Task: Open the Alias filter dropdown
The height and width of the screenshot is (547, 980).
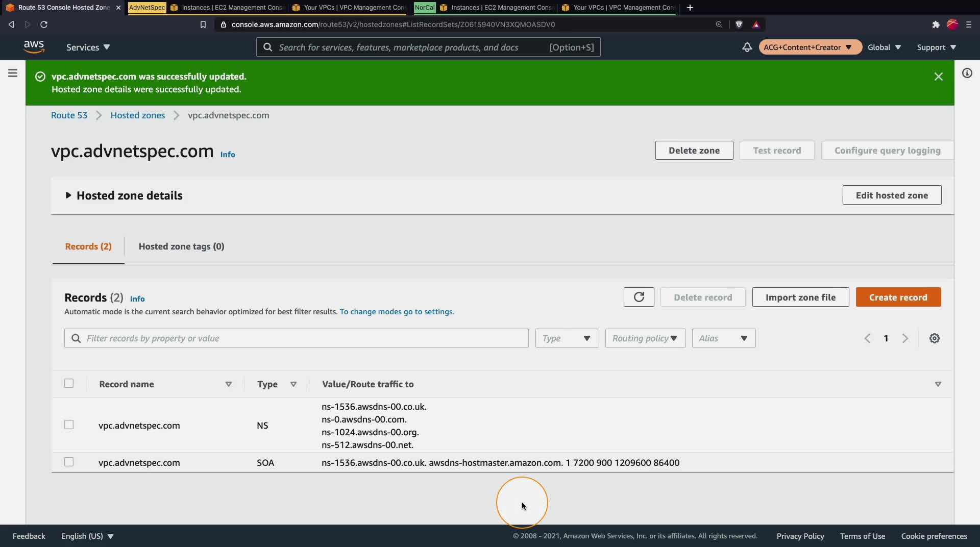Action: pyautogui.click(x=723, y=338)
